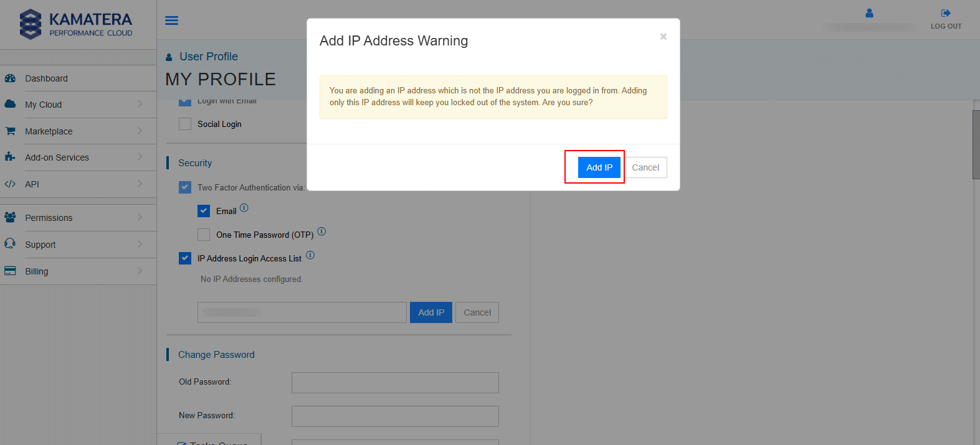Click the API code brackets icon
The image size is (980, 445).
click(x=10, y=184)
